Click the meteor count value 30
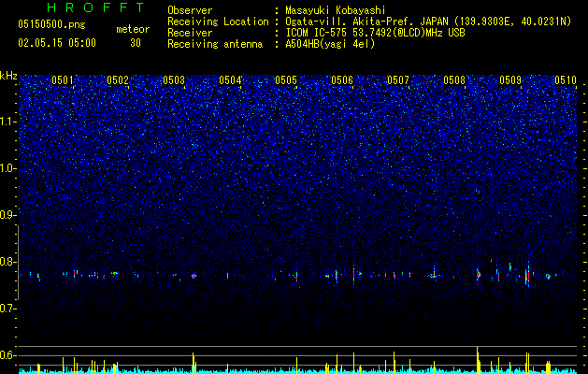 (136, 43)
